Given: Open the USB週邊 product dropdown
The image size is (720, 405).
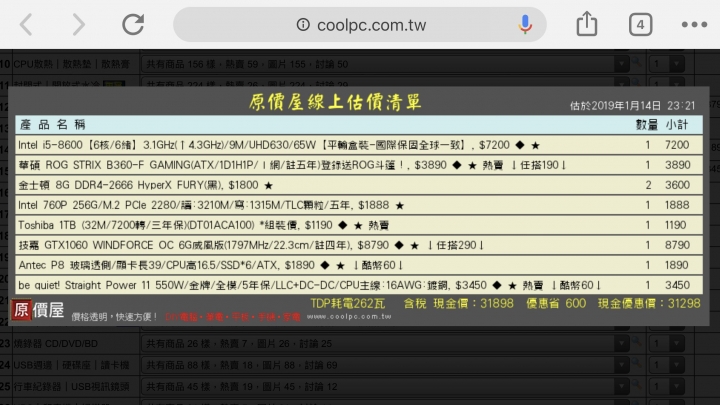Looking at the screenshot, I should coord(385,365).
